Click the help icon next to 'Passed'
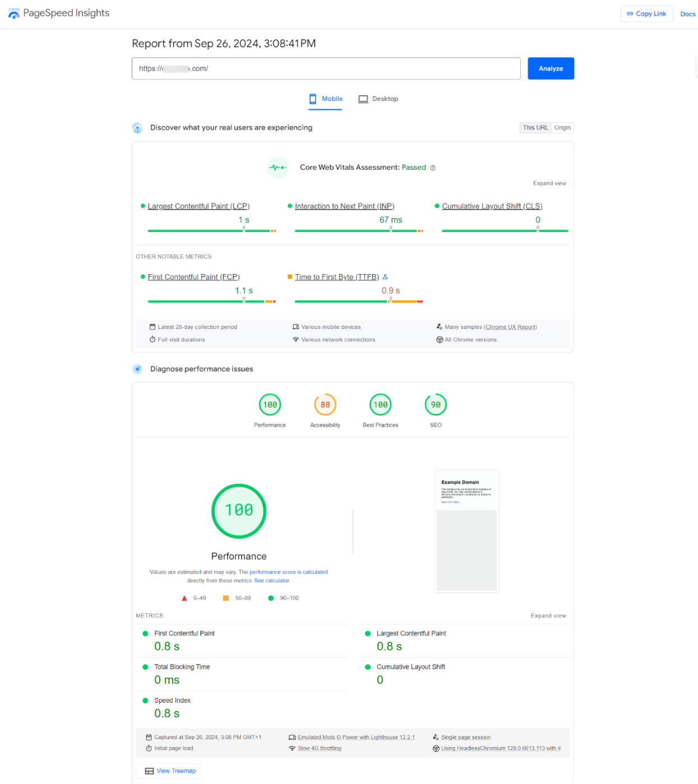698x784 pixels. (432, 168)
